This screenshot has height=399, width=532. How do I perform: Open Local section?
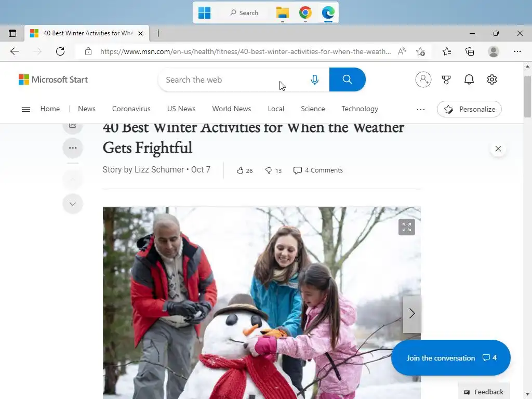[276, 109]
